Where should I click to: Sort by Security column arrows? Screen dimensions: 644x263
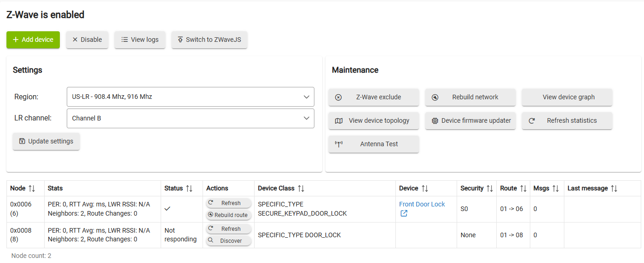(490, 189)
